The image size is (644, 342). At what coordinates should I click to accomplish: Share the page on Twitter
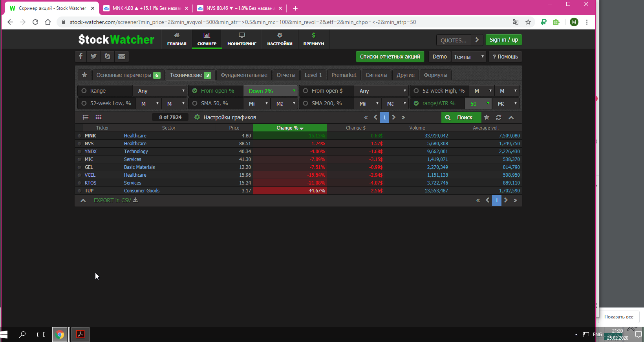pyautogui.click(x=93, y=56)
